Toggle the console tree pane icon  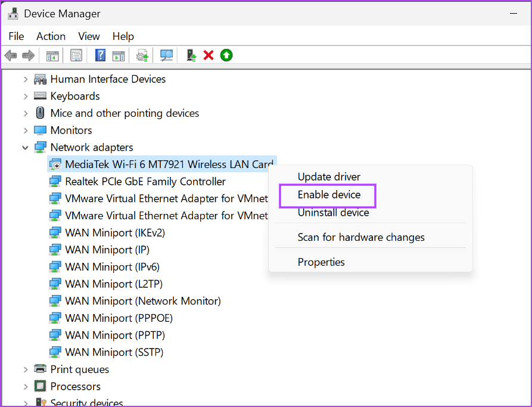pos(52,55)
